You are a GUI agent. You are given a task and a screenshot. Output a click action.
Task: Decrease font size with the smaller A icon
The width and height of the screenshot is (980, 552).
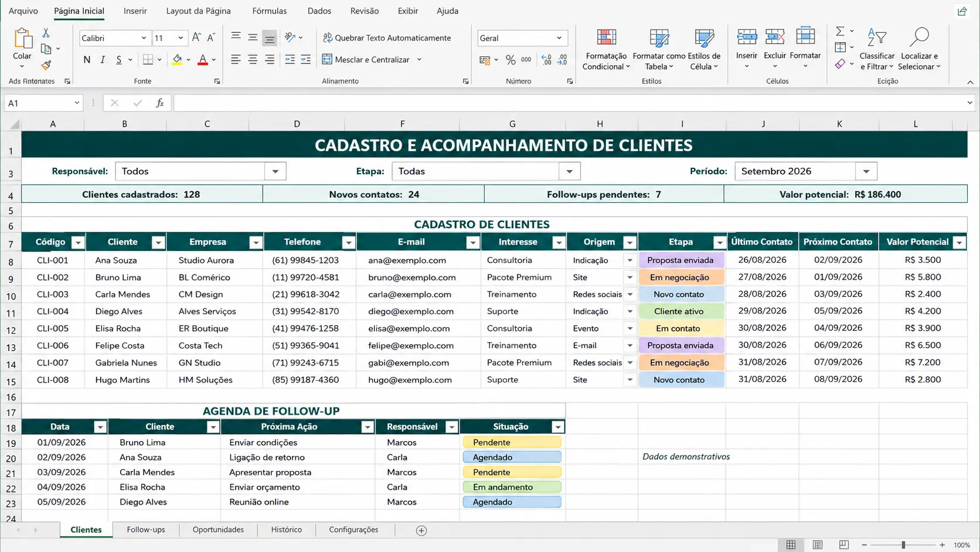[211, 38]
